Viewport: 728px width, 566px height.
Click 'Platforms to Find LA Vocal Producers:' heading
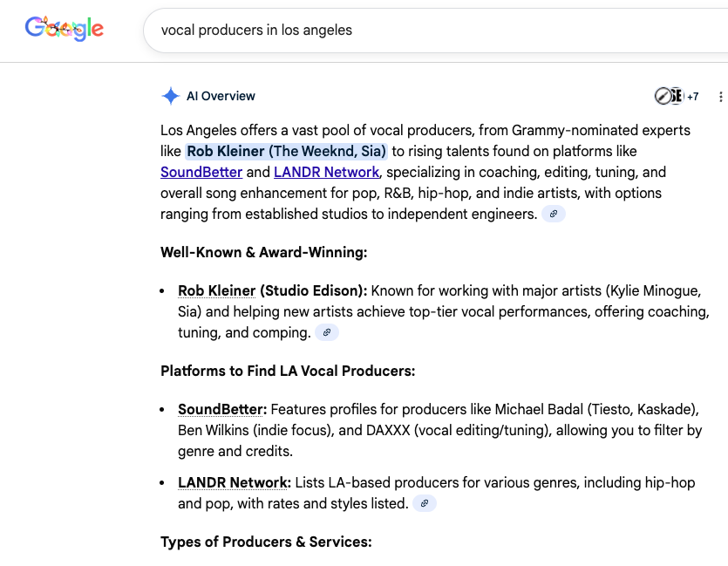[x=288, y=371]
